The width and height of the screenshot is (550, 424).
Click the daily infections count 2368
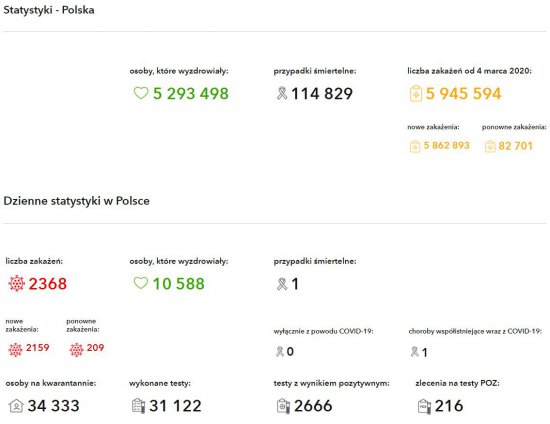pos(48,284)
